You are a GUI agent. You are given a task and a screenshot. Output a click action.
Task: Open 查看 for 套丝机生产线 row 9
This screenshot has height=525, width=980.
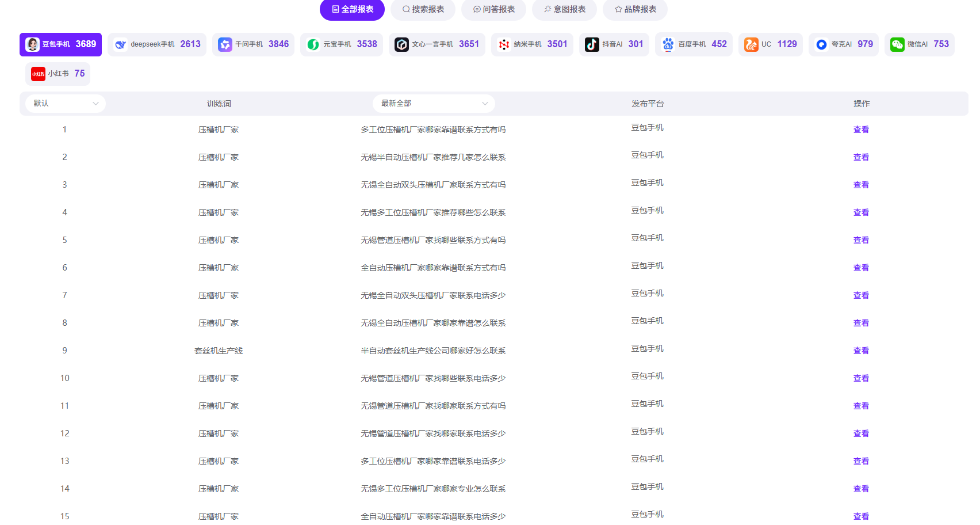[861, 351]
